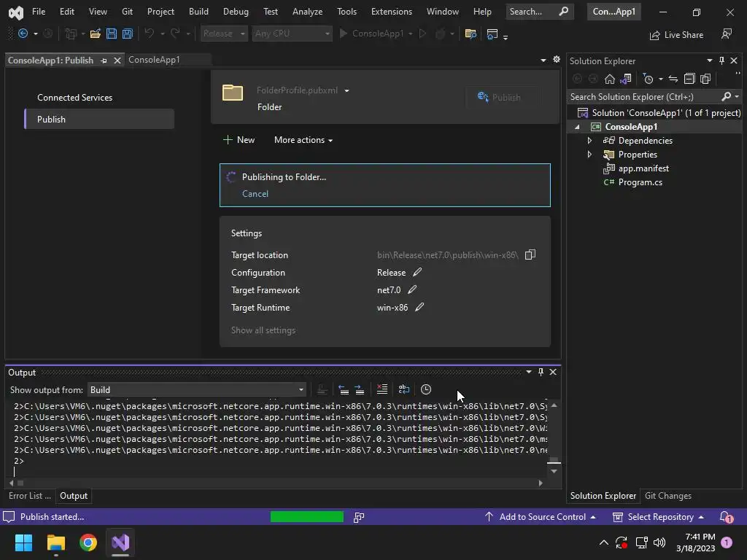This screenshot has width=747, height=560.
Task: Copy target location path icon
Action: coord(530,254)
